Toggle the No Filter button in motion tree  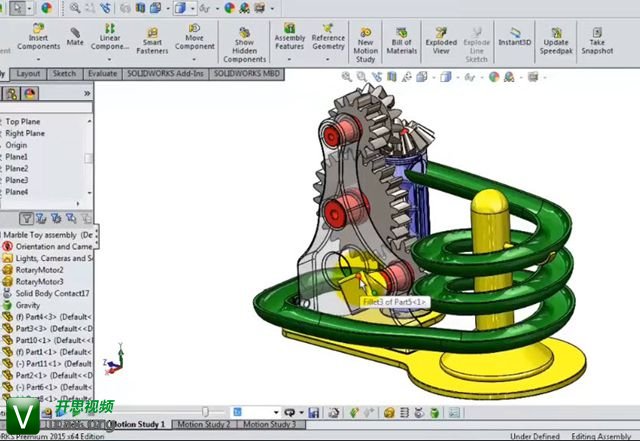click(26, 219)
